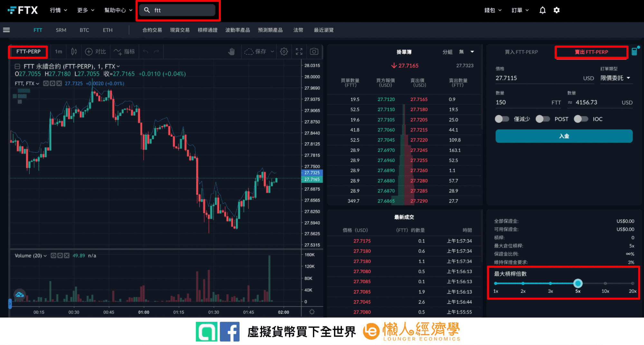Open 槓桿通證 leveraged tokens link
This screenshot has width=644, height=345.
coord(207,30)
